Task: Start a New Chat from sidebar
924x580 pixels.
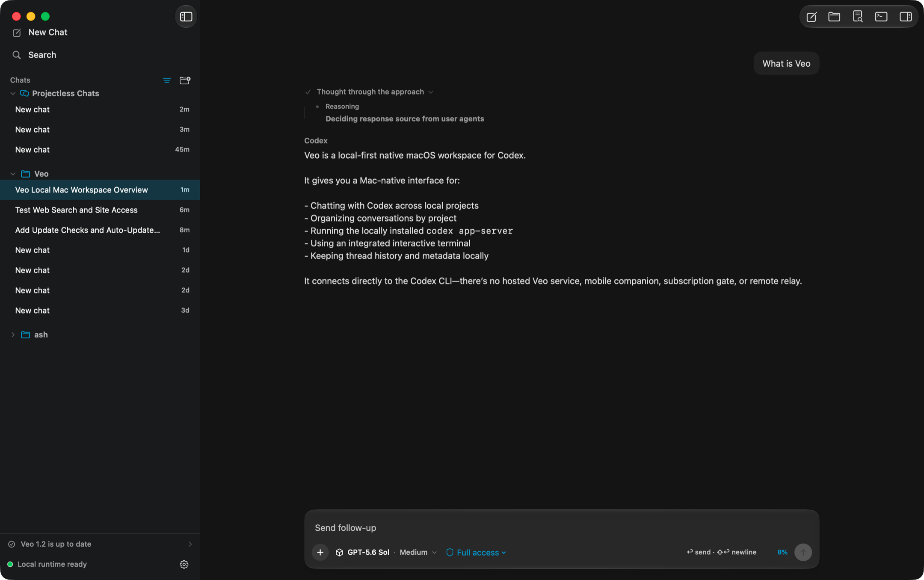Action: (47, 33)
